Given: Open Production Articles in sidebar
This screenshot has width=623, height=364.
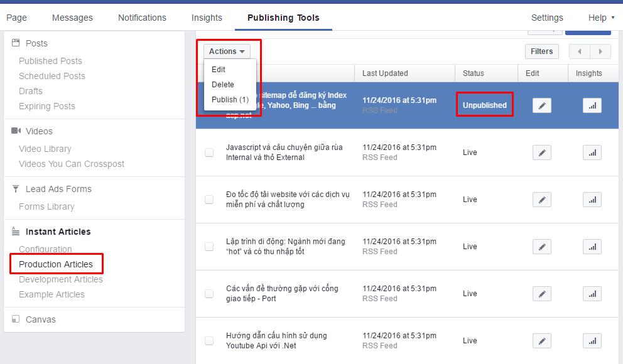Looking at the screenshot, I should 56,264.
